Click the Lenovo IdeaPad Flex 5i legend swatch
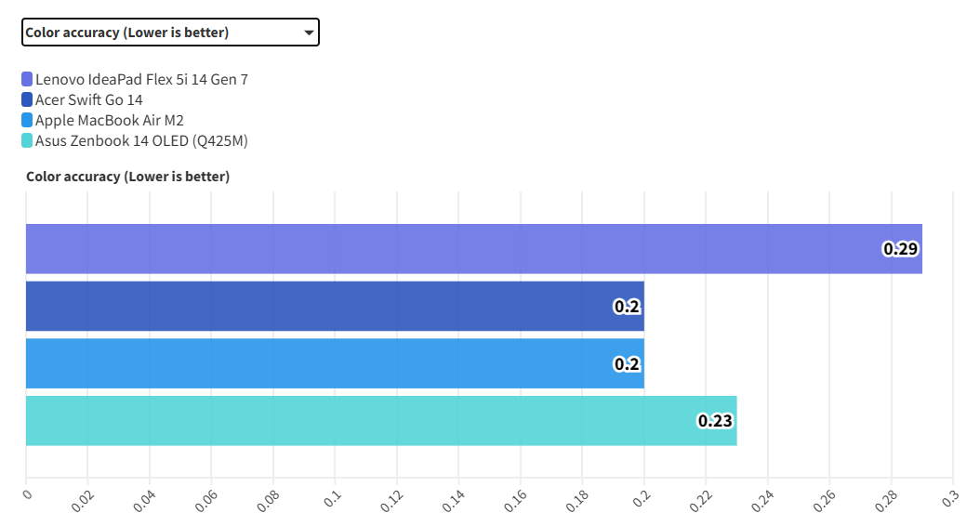 pyautogui.click(x=27, y=80)
